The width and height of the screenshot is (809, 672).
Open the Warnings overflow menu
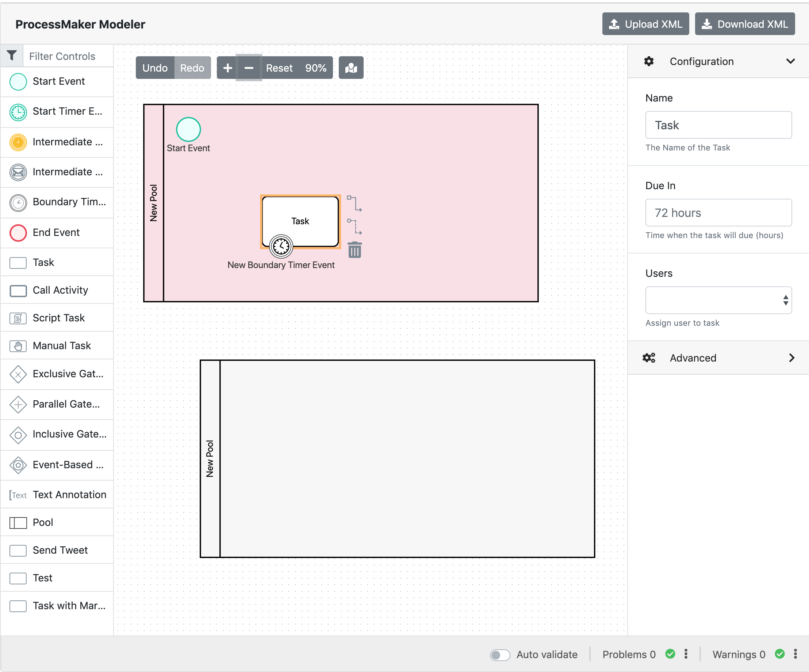(x=796, y=654)
